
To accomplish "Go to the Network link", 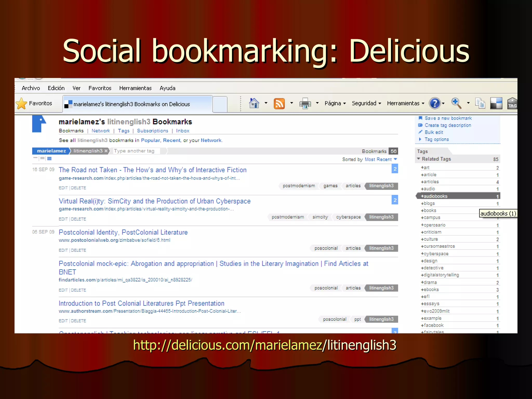I will [x=101, y=131].
